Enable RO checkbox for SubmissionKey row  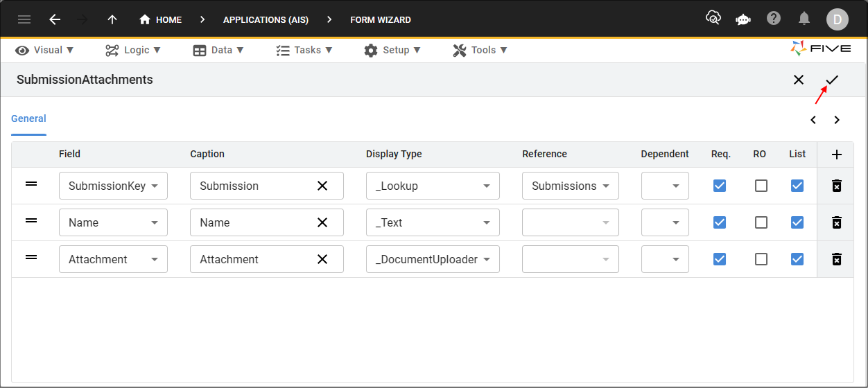click(x=761, y=186)
